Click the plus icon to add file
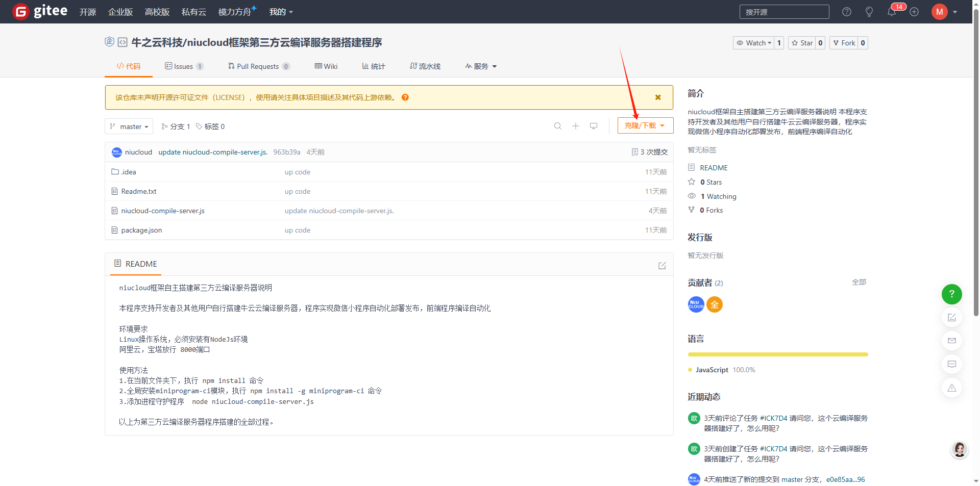980x486 pixels. [575, 126]
